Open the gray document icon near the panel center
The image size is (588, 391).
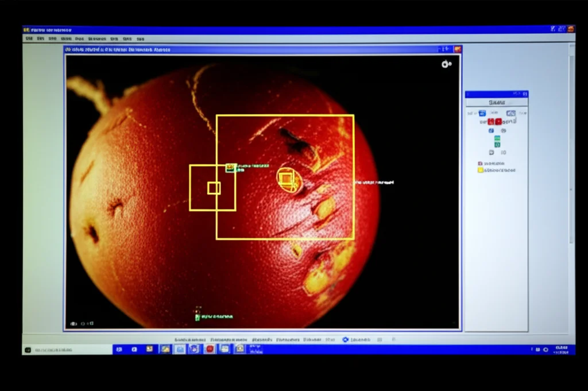pos(492,152)
